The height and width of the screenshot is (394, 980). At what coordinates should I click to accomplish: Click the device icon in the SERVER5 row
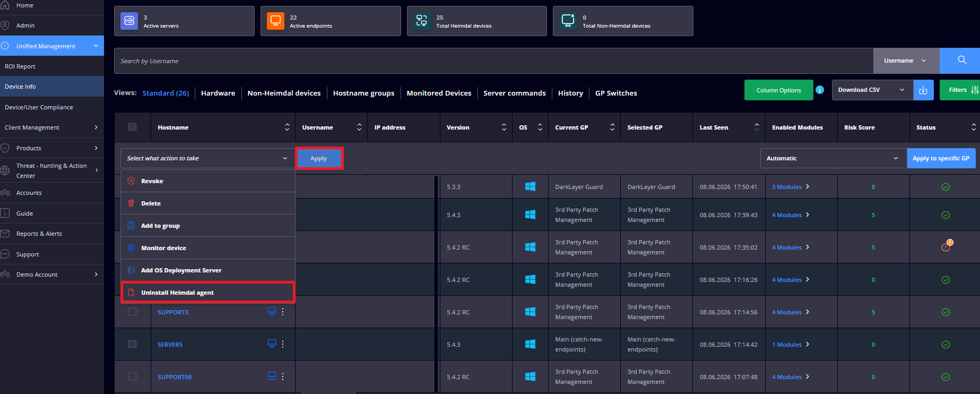[x=272, y=344]
